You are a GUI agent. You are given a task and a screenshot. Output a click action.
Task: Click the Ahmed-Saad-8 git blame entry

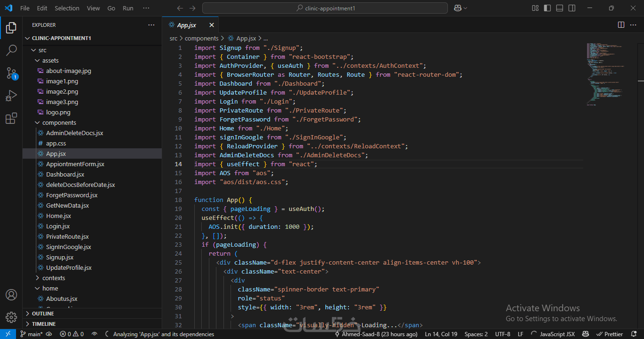pyautogui.click(x=376, y=334)
